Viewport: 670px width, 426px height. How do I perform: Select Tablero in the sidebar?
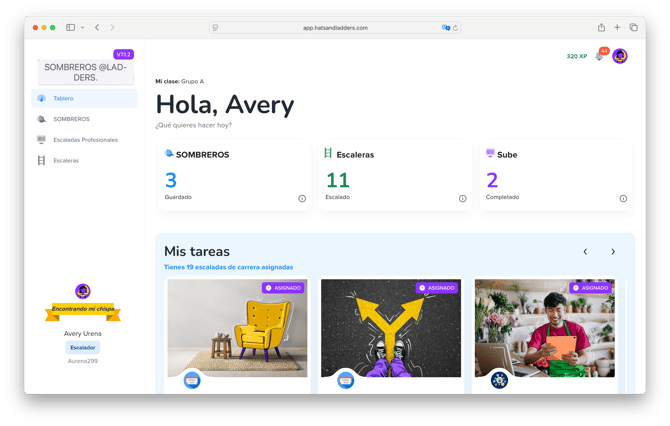(x=84, y=98)
